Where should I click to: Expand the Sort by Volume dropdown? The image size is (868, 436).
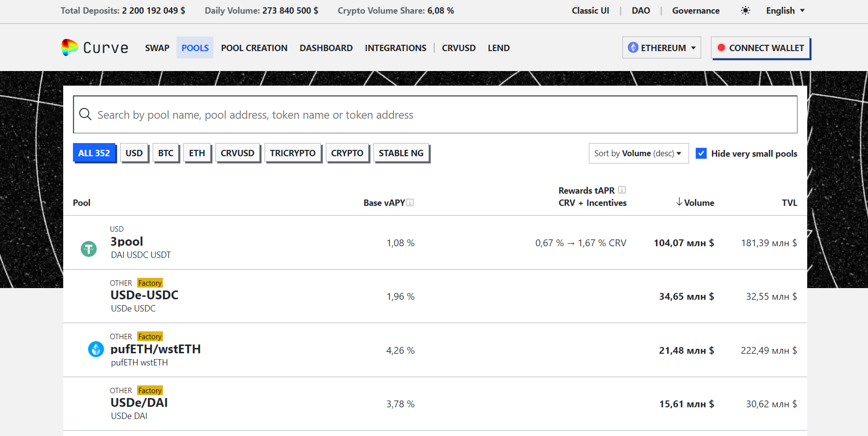pyautogui.click(x=638, y=153)
